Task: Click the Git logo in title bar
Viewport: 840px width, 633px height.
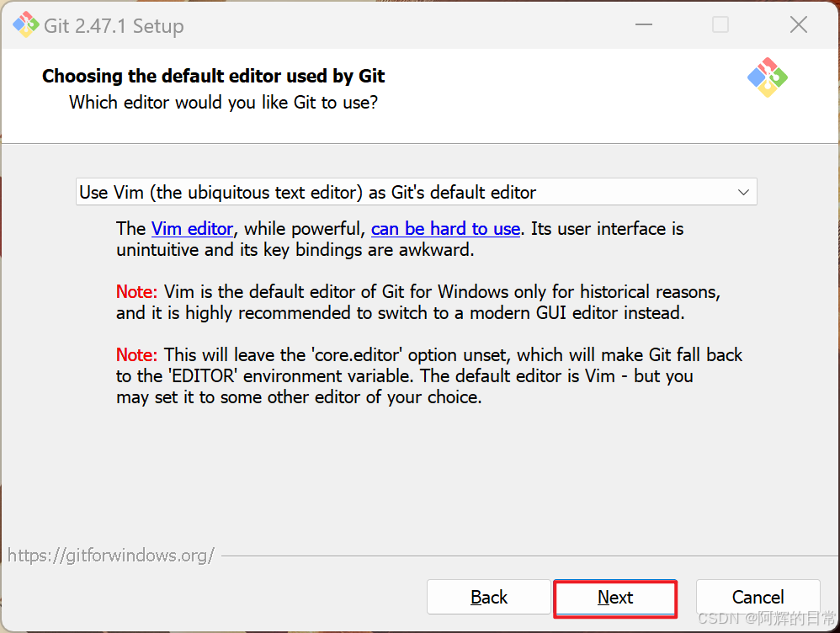Action: click(x=26, y=24)
